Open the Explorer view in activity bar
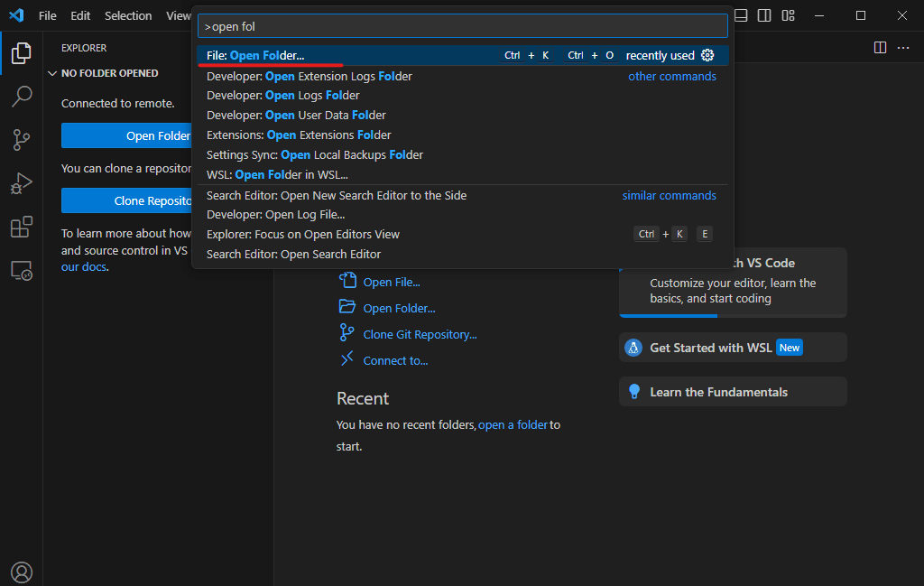The image size is (924, 586). tap(22, 53)
